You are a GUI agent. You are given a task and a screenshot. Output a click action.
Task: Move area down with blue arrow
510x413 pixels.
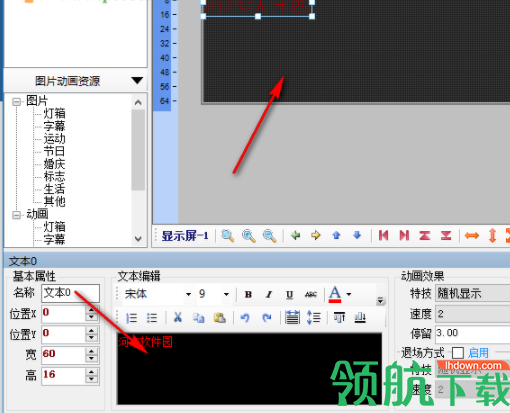tap(357, 236)
